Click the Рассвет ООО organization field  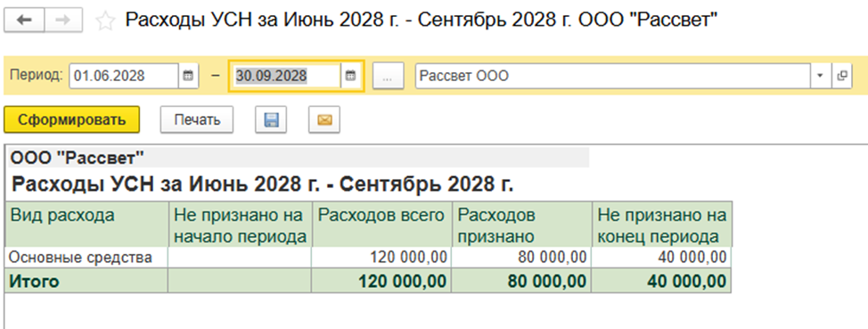tap(613, 76)
